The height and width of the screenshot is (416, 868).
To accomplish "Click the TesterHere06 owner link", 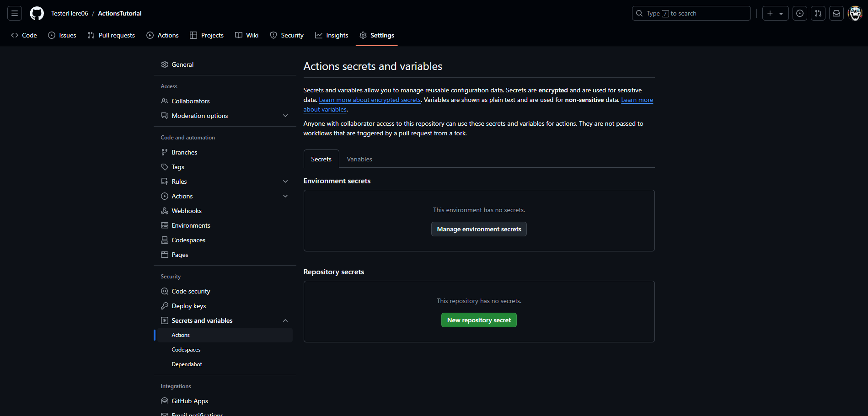I will 70,13.
